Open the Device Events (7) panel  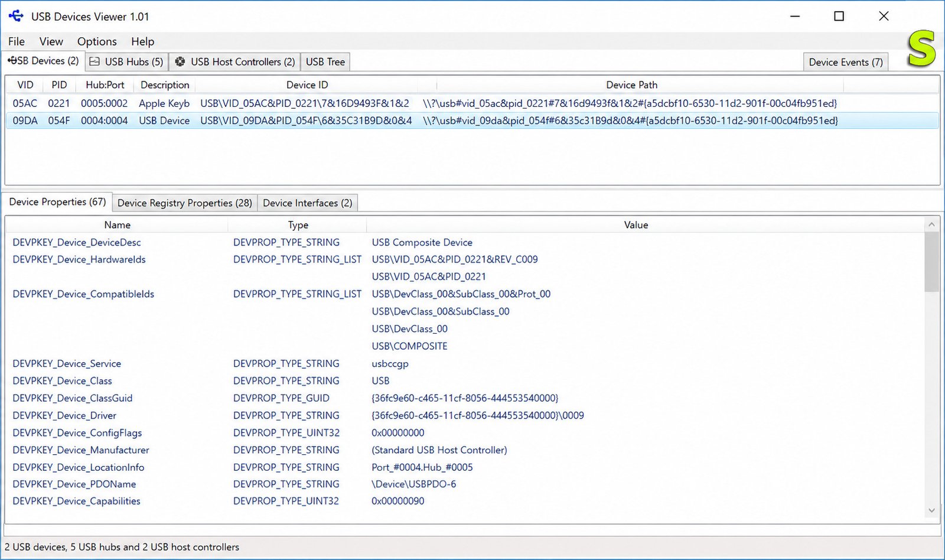point(846,62)
